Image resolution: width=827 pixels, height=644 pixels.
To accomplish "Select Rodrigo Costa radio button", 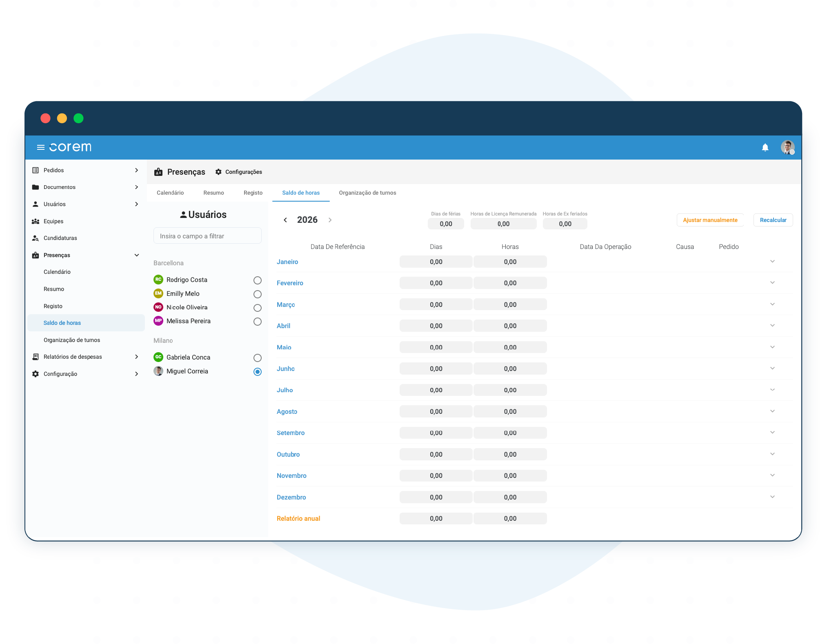I will (x=257, y=280).
